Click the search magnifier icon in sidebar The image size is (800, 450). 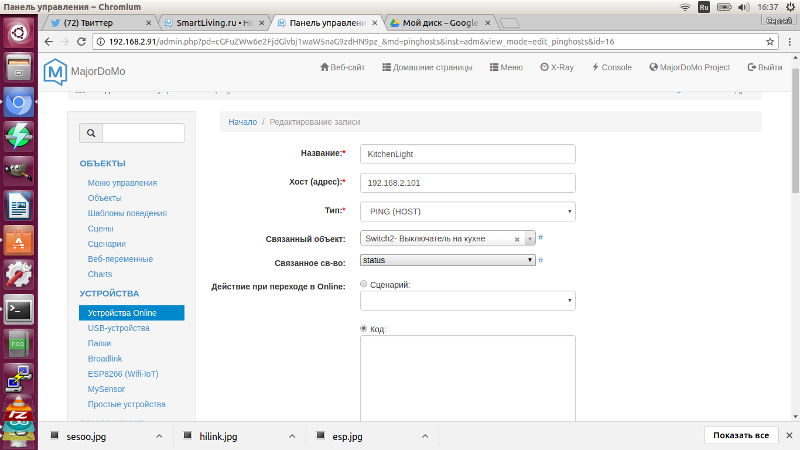click(91, 133)
